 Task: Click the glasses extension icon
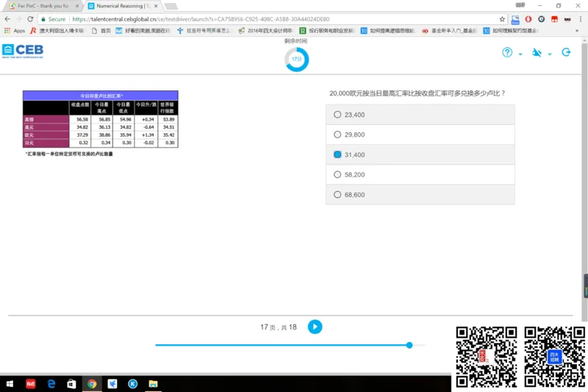tap(567, 19)
